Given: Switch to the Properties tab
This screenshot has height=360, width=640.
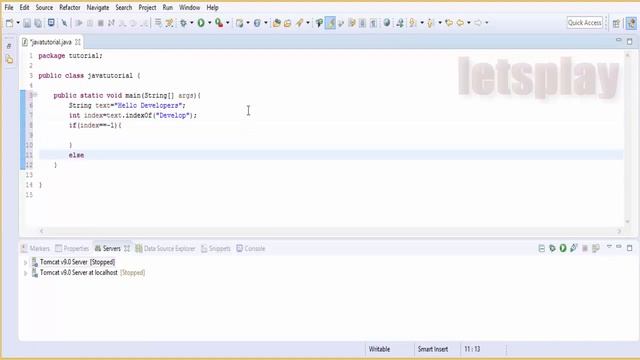Looking at the screenshot, I should coord(72,248).
